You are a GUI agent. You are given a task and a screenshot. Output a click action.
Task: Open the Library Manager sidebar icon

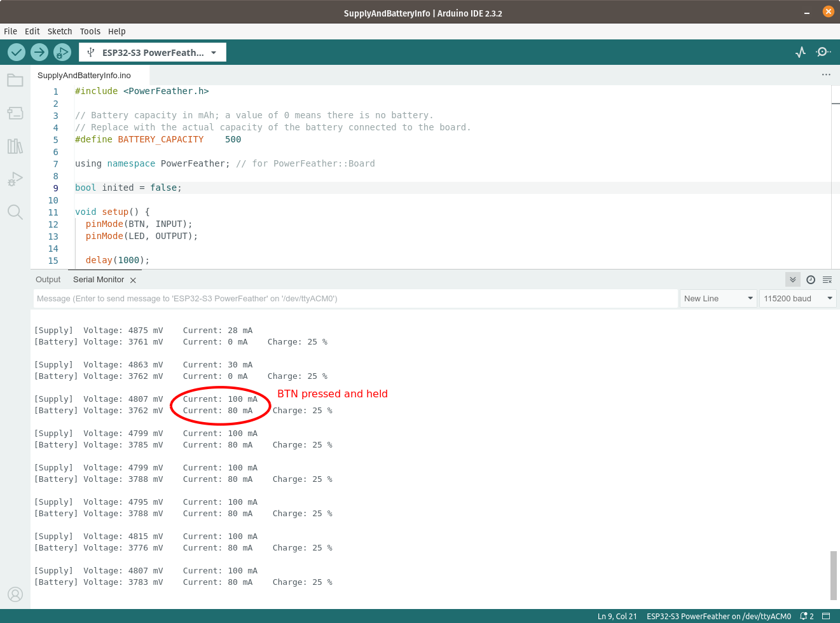coord(15,146)
